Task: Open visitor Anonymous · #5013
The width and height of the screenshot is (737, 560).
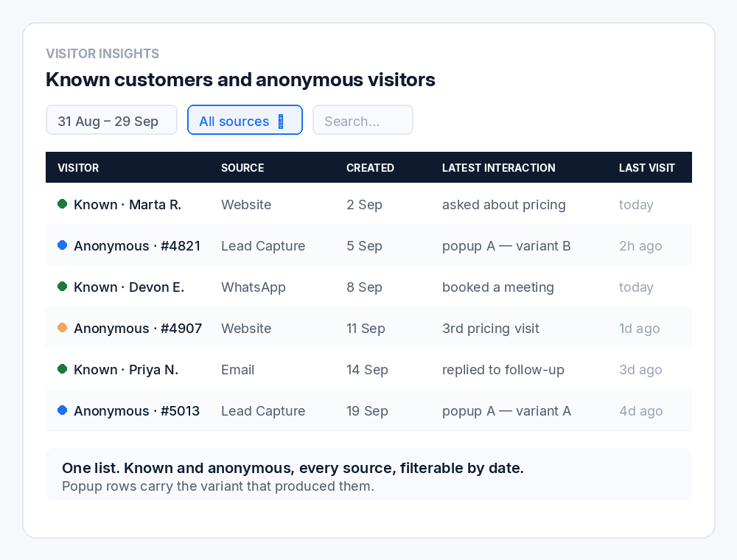Action: (x=136, y=412)
